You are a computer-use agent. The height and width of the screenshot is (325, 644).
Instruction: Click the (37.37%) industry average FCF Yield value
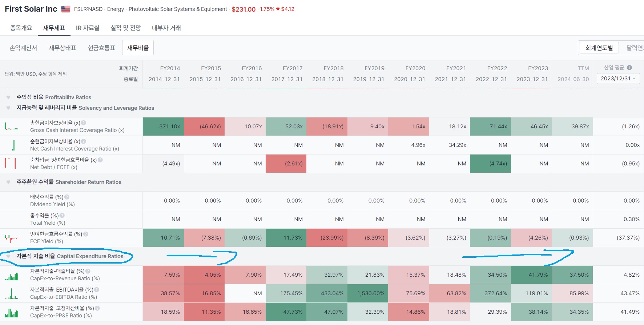[x=628, y=238]
